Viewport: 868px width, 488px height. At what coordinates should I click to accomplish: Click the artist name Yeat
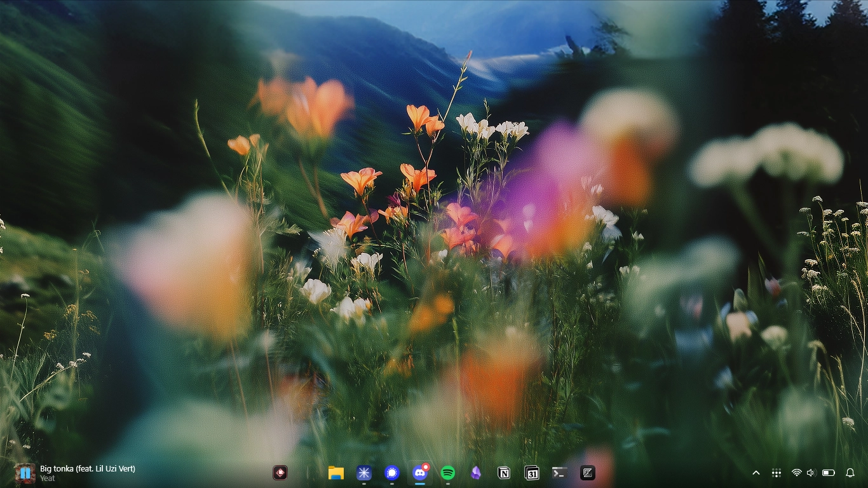(x=48, y=478)
